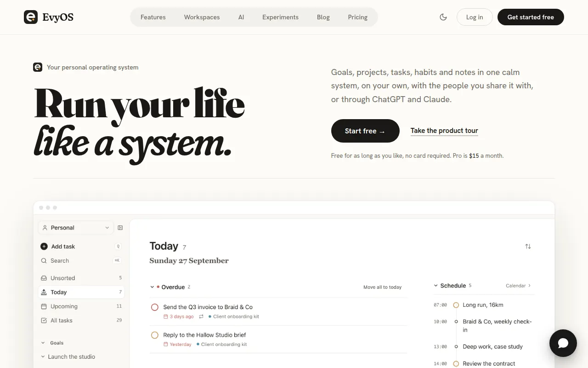Visit the Blog nav link
This screenshot has height=368, width=588.
click(x=323, y=17)
